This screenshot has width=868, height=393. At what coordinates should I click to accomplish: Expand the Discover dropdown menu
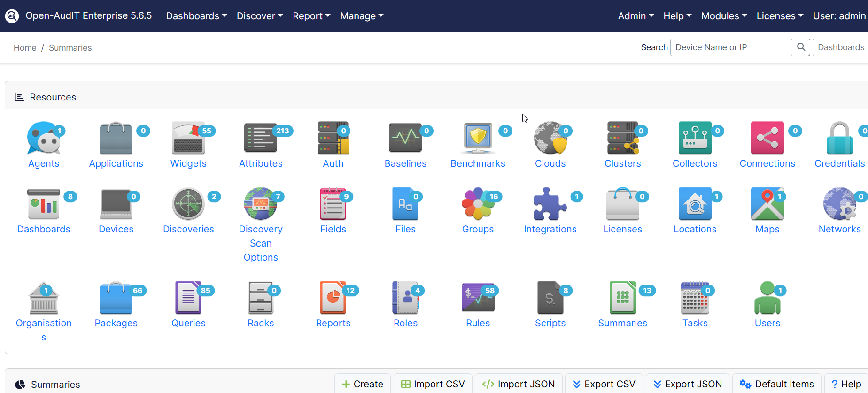[260, 16]
